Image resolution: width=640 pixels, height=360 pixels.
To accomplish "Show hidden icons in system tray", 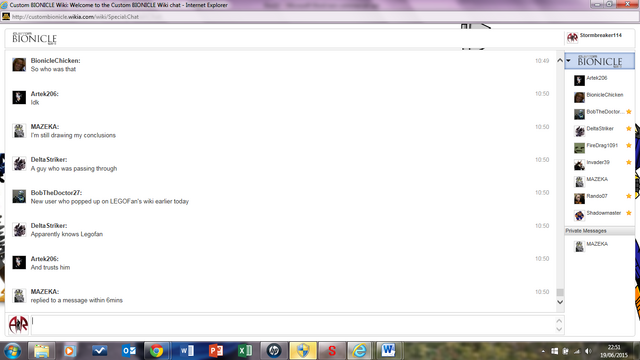I will pos(543,351).
